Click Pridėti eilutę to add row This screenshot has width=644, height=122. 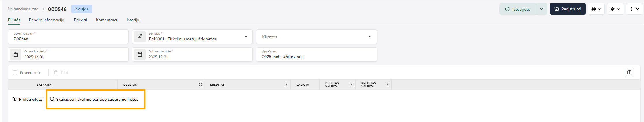pos(27,99)
